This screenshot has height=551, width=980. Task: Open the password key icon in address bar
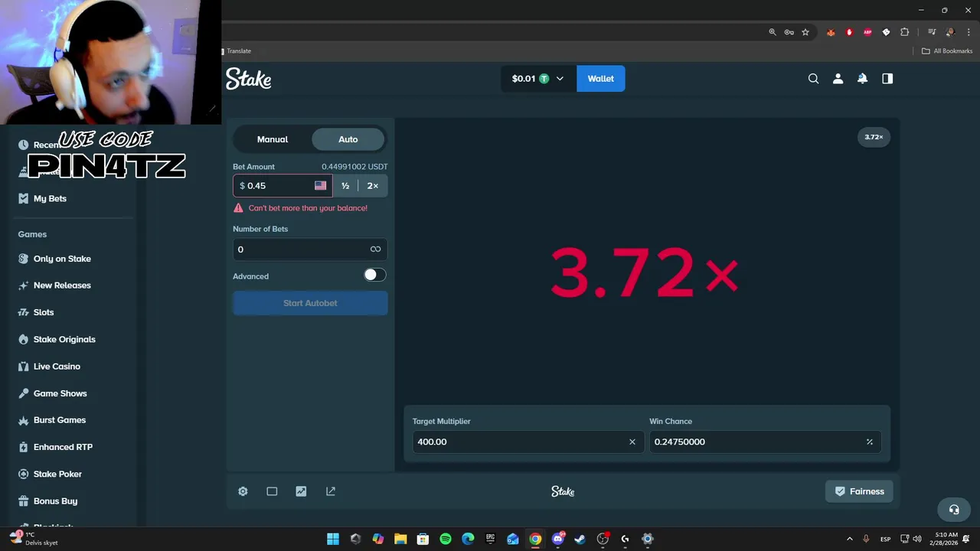789,32
